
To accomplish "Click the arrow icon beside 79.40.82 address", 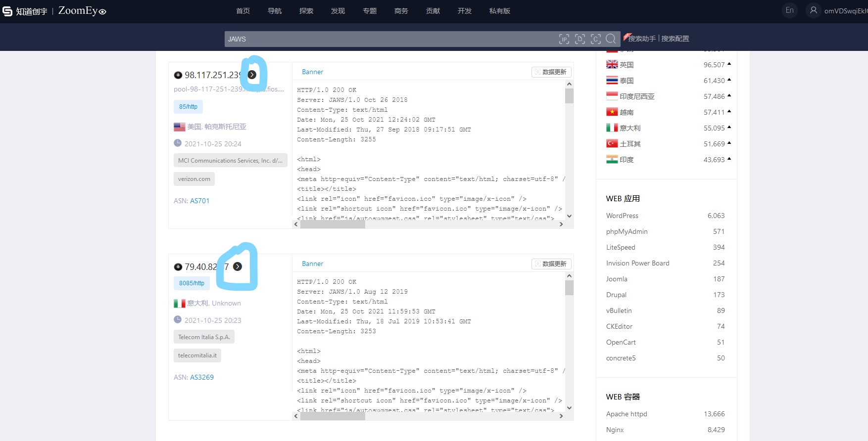I will coord(238,266).
